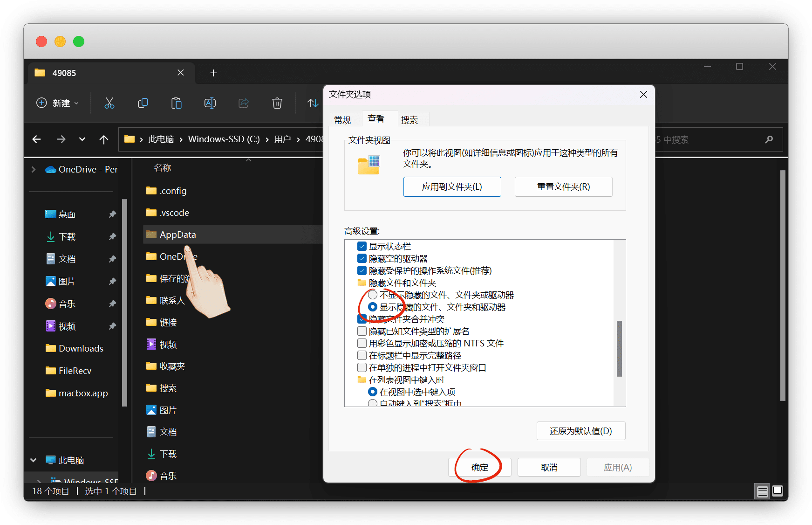Uncheck 显示状态栏 checkbox
The height and width of the screenshot is (525, 812).
point(362,247)
